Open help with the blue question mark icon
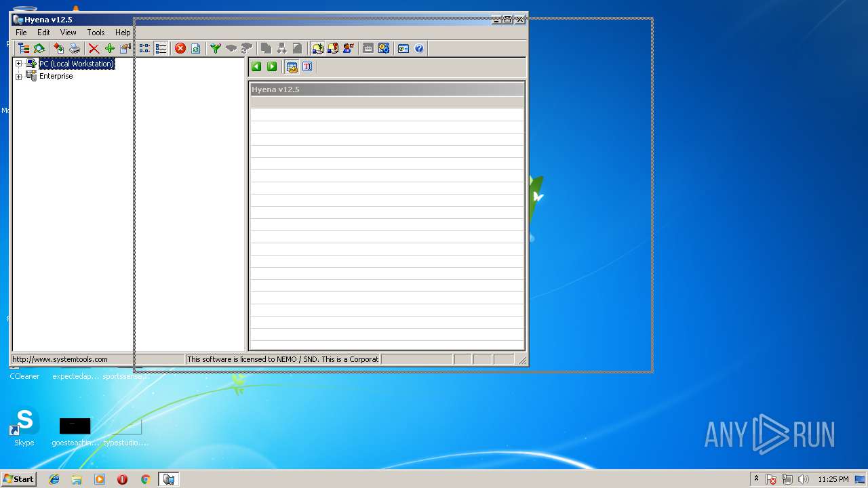 [x=419, y=48]
